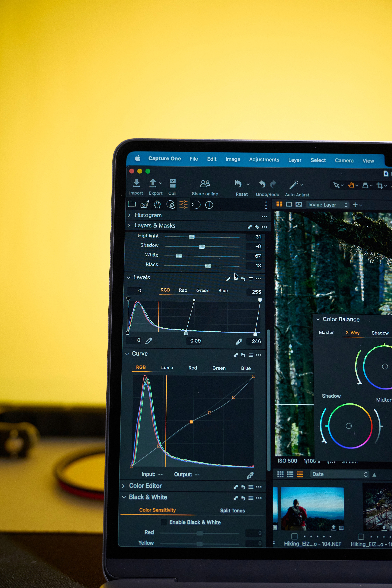Select the Crop tool icon
This screenshot has height=588, width=392.
tap(380, 185)
